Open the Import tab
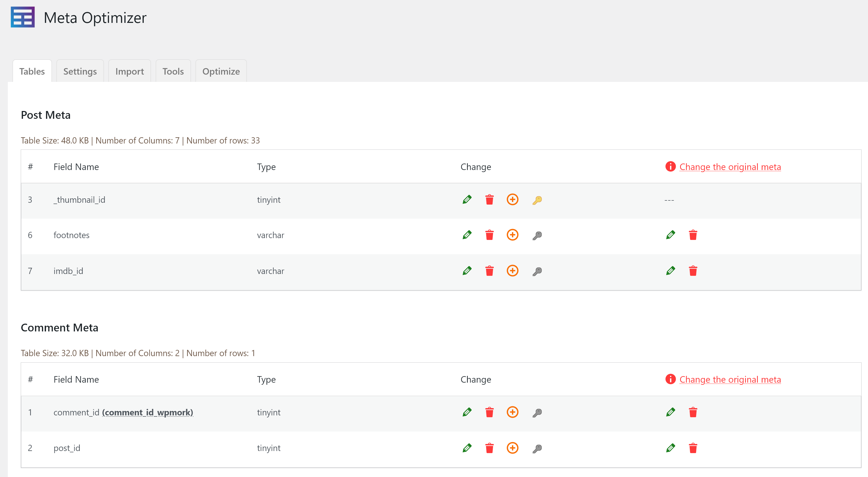The height and width of the screenshot is (477, 868). click(x=129, y=71)
